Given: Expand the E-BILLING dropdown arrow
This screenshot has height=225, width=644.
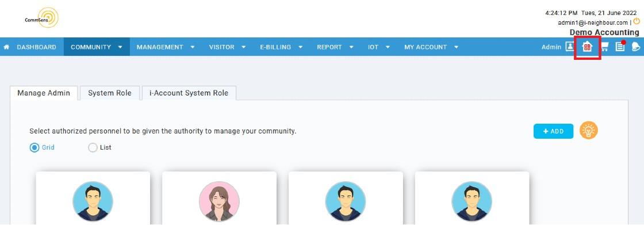Looking at the screenshot, I should [301, 47].
